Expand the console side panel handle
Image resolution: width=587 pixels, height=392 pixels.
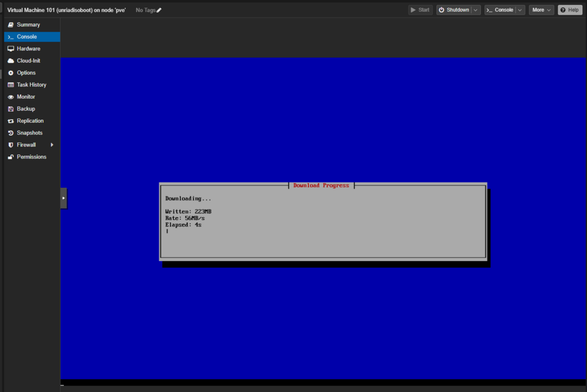coord(63,198)
